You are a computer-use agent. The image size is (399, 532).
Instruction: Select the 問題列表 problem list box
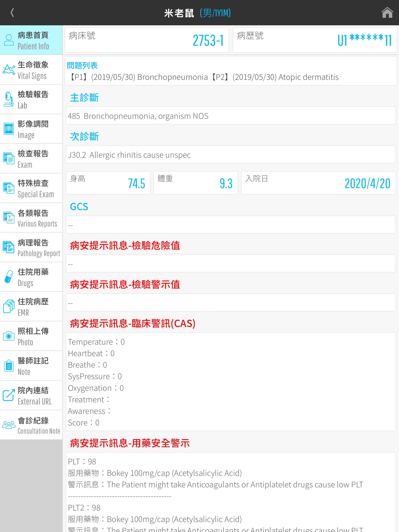230,71
